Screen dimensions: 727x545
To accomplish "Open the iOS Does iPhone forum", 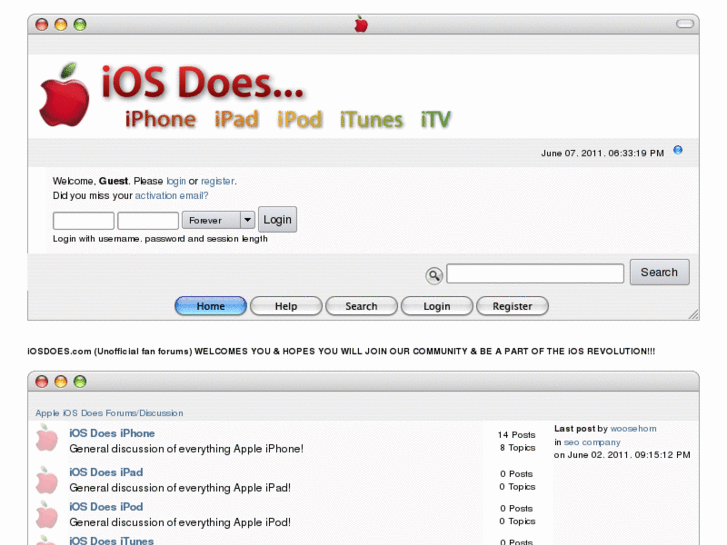I will click(112, 433).
